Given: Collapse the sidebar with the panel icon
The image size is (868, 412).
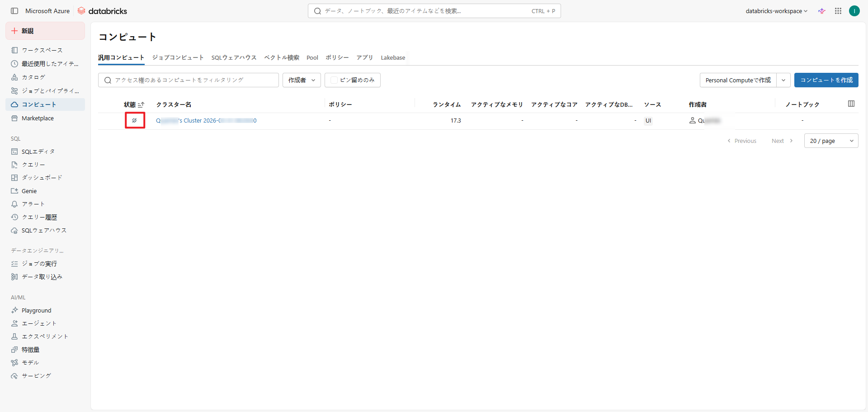Looking at the screenshot, I should click(14, 11).
